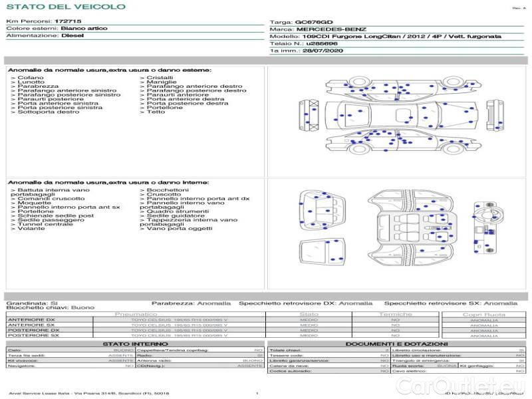Select 'Porta posteriore sinistra' entry
The height and width of the screenshot is (399, 532).
click(57, 108)
